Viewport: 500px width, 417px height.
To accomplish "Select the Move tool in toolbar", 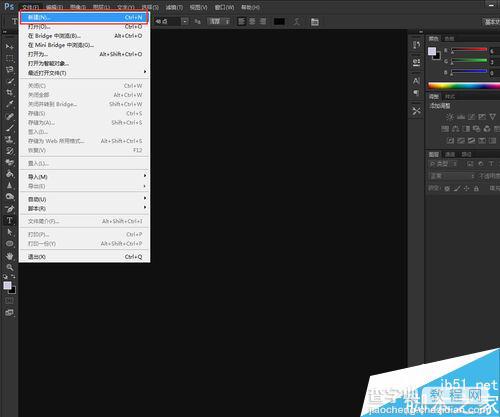I will click(x=9, y=47).
